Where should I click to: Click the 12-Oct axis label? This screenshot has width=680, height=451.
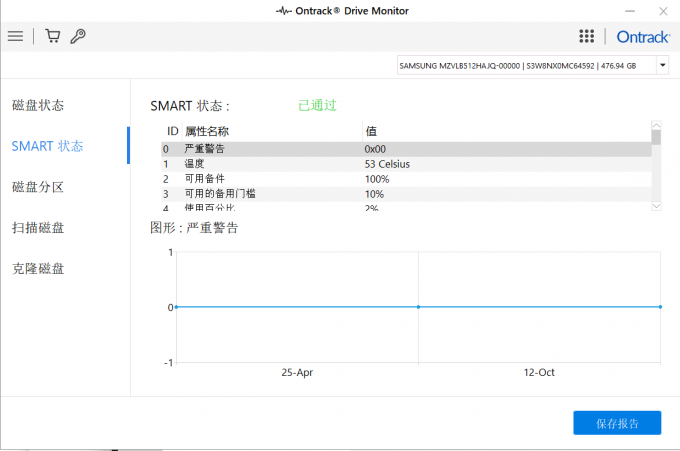539,372
